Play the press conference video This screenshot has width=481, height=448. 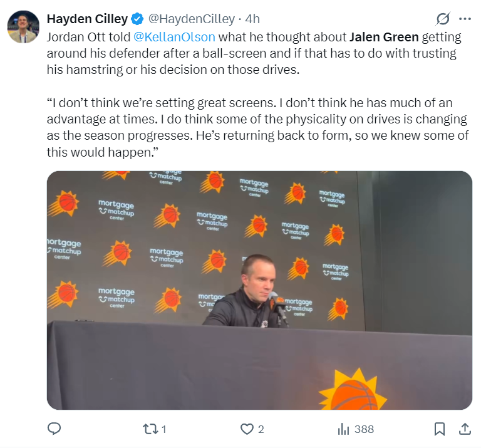259,290
